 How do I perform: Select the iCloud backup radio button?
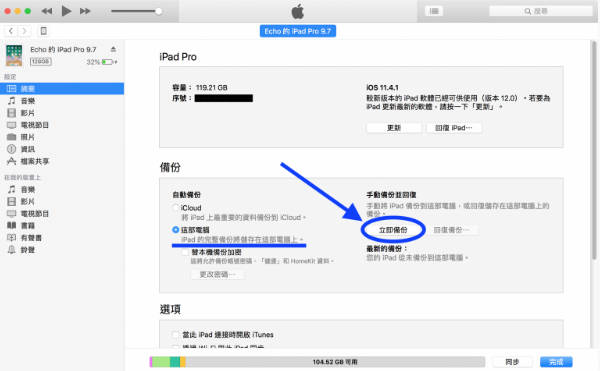(175, 208)
